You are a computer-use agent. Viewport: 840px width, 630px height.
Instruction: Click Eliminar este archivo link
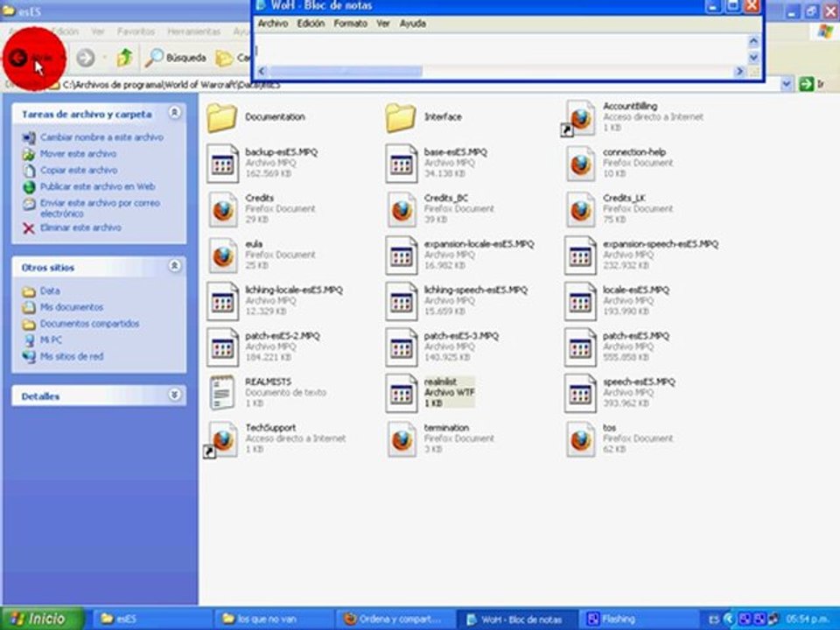(x=80, y=227)
